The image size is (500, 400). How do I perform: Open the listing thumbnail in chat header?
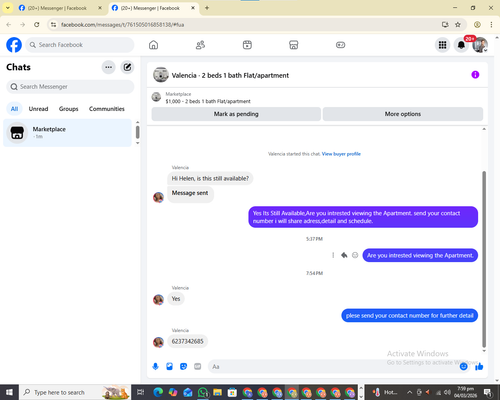point(161,75)
